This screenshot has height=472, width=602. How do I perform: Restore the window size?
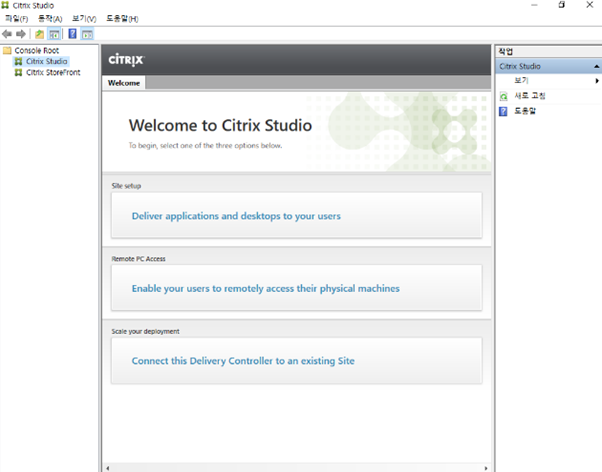[561, 5]
